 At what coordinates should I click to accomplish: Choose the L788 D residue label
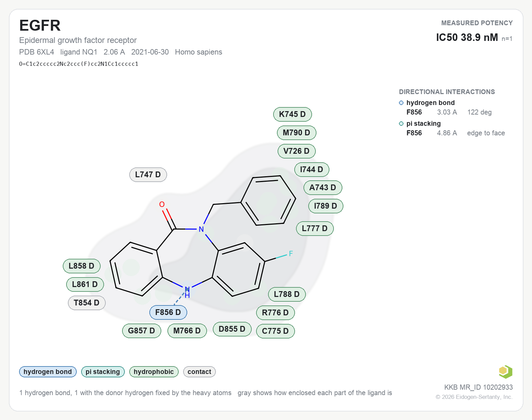[287, 294]
